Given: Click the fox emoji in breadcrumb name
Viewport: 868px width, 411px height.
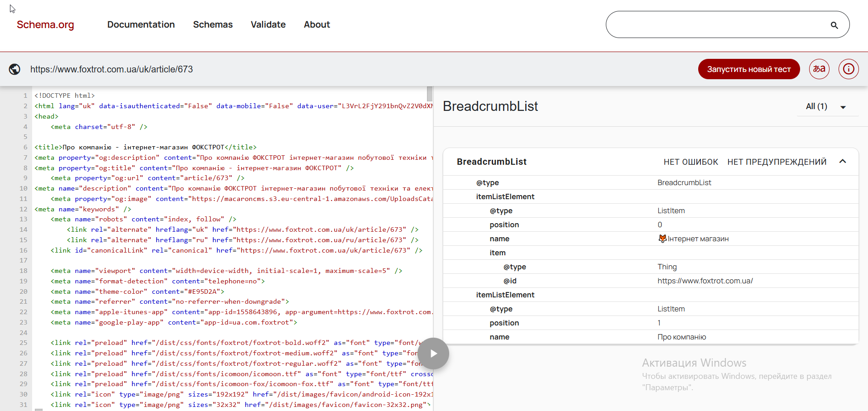Looking at the screenshot, I should click(662, 239).
